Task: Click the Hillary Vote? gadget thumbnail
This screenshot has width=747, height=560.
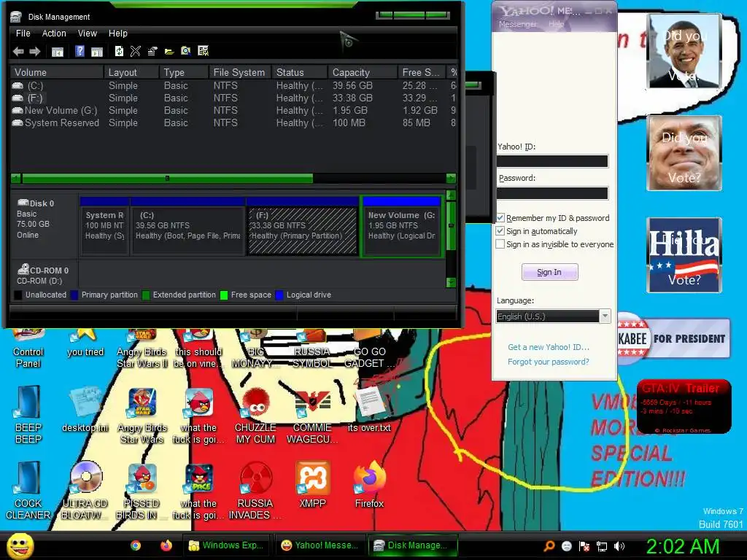Action: (x=684, y=255)
